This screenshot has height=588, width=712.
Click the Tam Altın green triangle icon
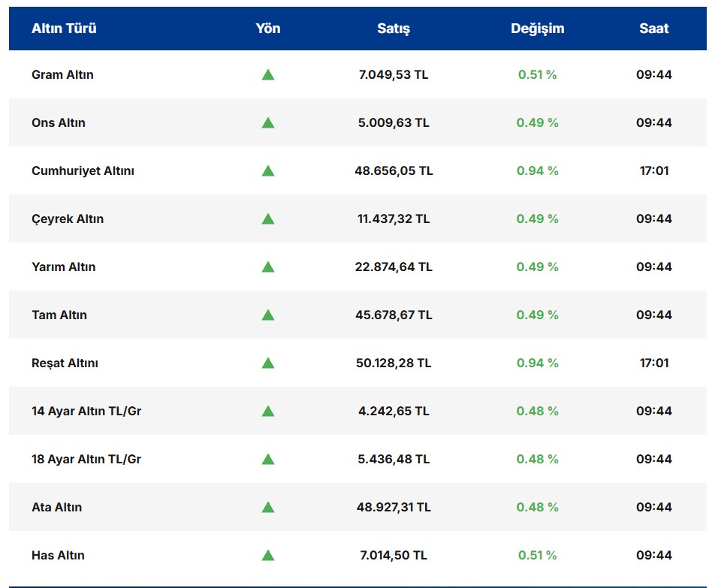(267, 315)
